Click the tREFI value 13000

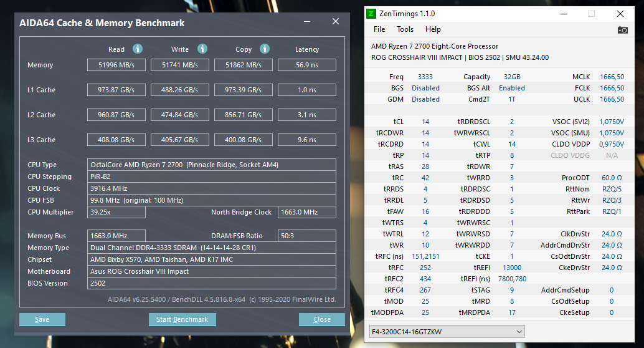[x=512, y=268]
